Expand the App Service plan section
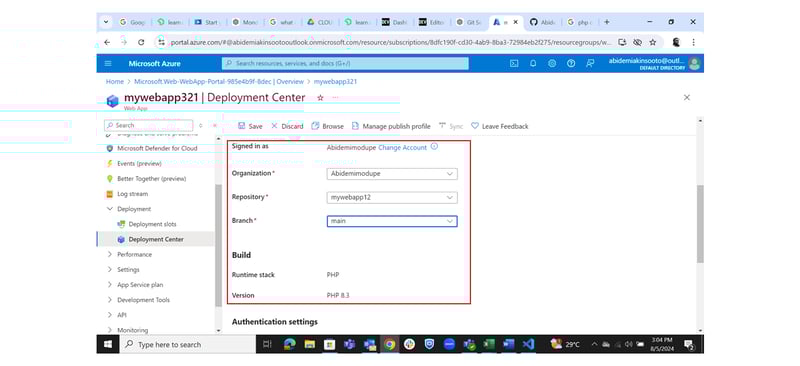800x366 pixels. tap(110, 285)
